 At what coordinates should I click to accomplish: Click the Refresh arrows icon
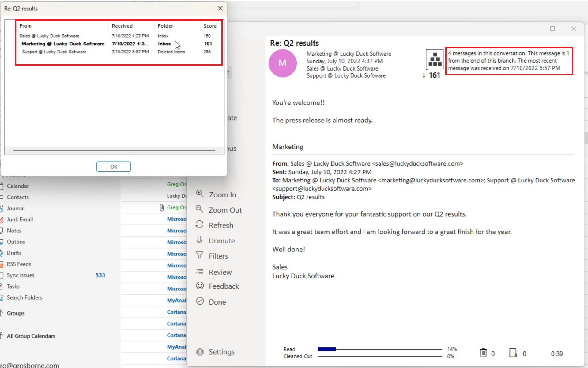pos(200,225)
